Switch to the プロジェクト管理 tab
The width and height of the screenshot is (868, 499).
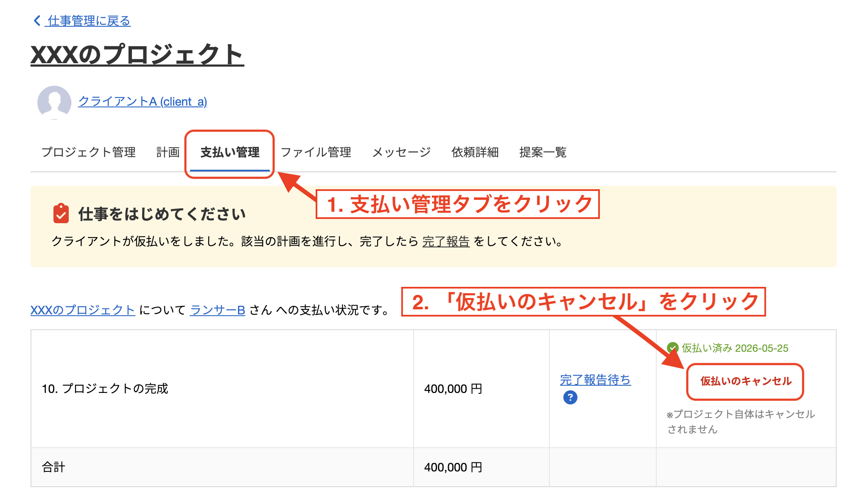(89, 152)
